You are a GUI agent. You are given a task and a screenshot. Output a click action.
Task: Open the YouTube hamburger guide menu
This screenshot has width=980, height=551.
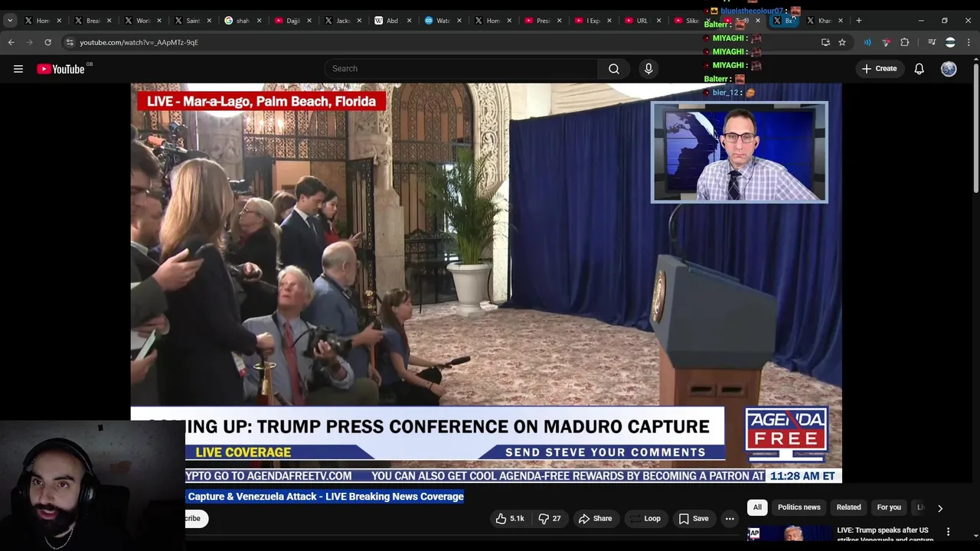[18, 69]
